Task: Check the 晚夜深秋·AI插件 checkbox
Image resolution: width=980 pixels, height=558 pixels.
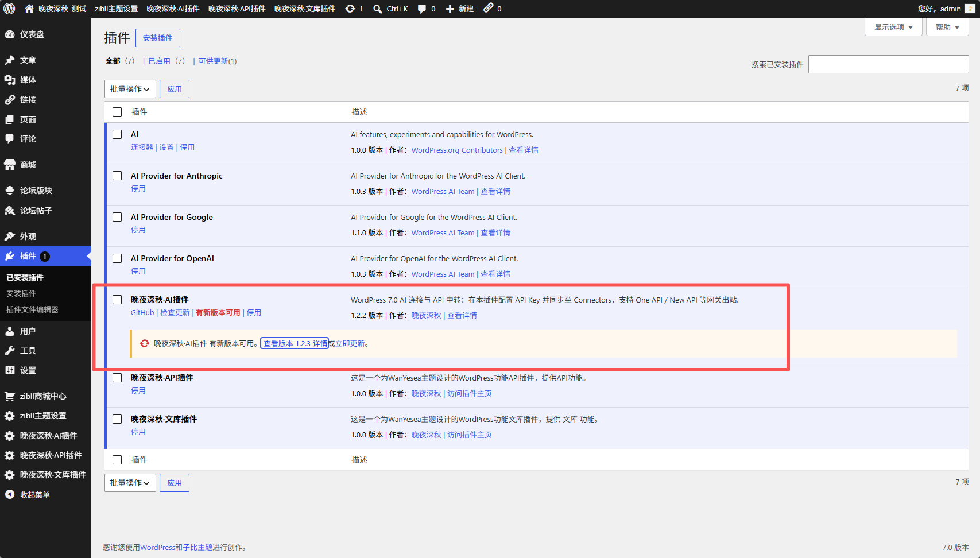Action: [x=117, y=300]
